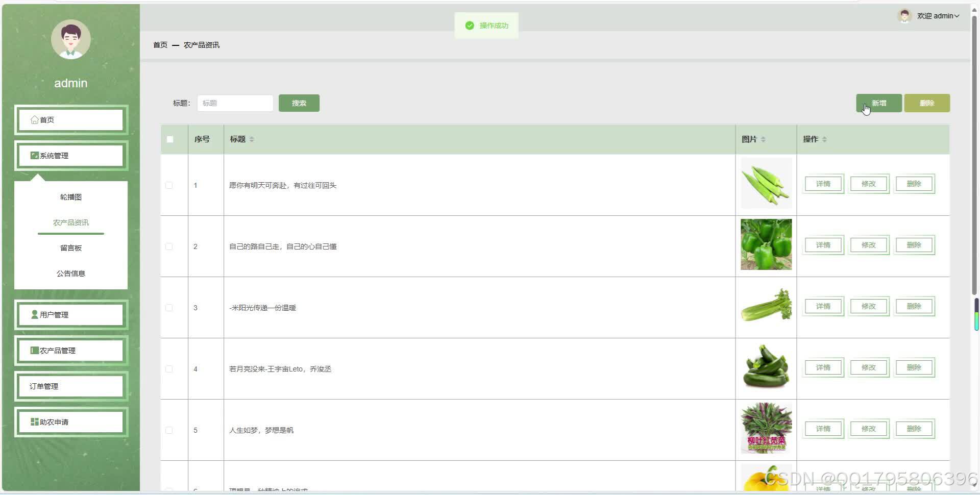
Task: Click 详情 for row 3
Action: click(x=823, y=306)
